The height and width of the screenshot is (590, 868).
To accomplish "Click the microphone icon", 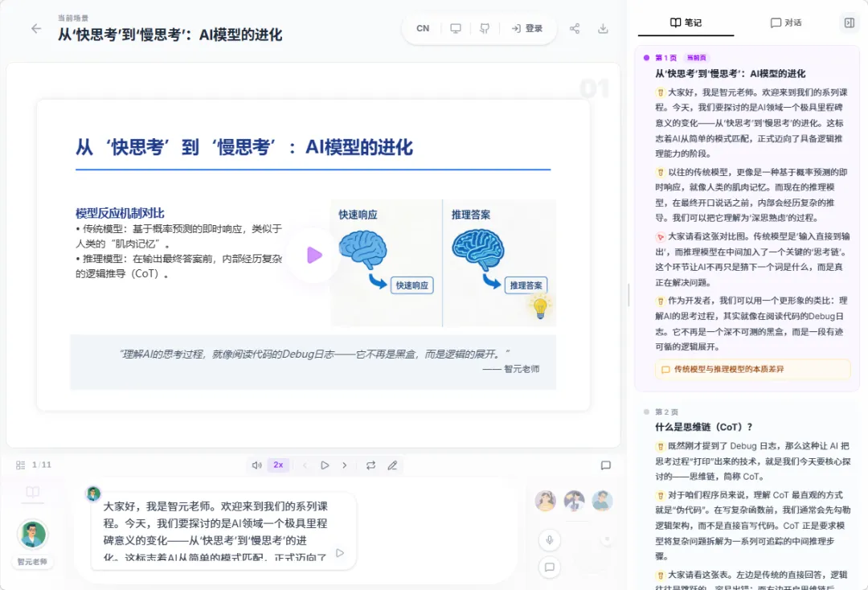I will [x=550, y=539].
